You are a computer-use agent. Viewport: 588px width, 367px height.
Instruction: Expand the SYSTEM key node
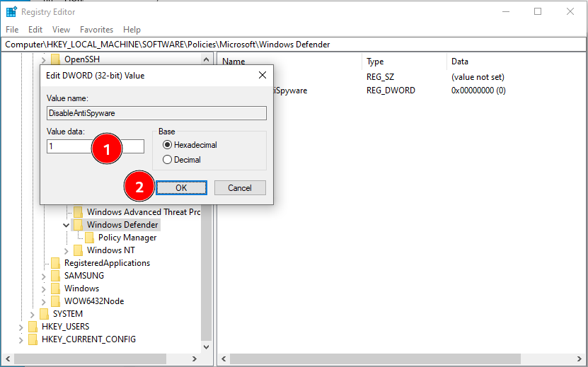click(x=33, y=314)
